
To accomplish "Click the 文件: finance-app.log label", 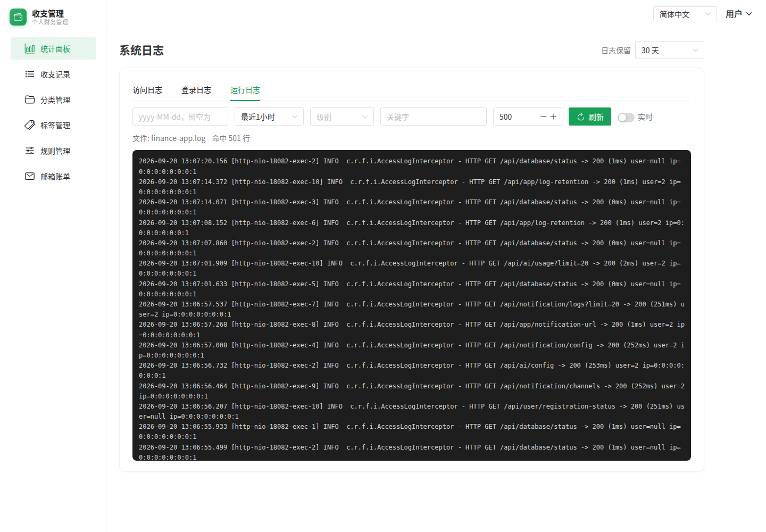I will pyautogui.click(x=169, y=138).
